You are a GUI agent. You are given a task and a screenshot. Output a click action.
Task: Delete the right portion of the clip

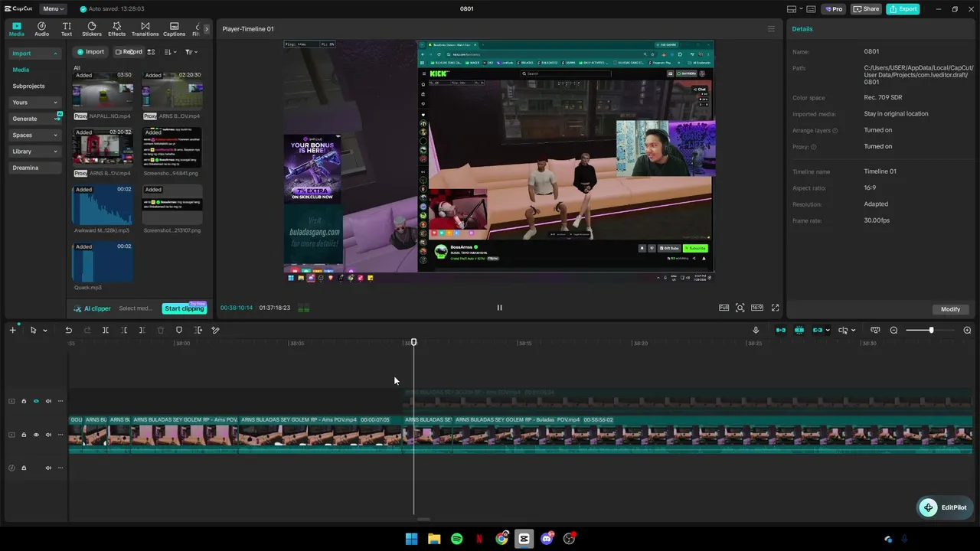(142, 330)
